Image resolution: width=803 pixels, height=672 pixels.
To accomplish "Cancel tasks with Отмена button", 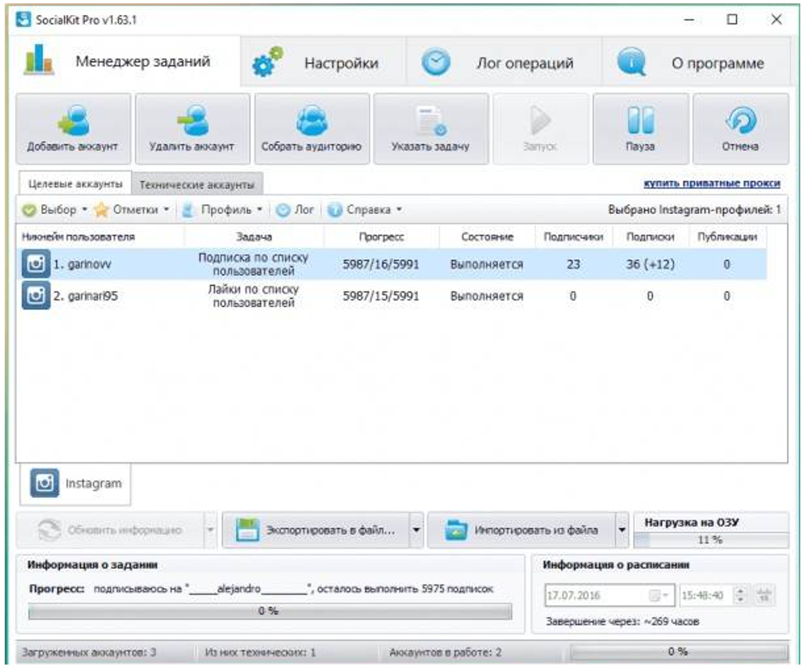I will 740,128.
